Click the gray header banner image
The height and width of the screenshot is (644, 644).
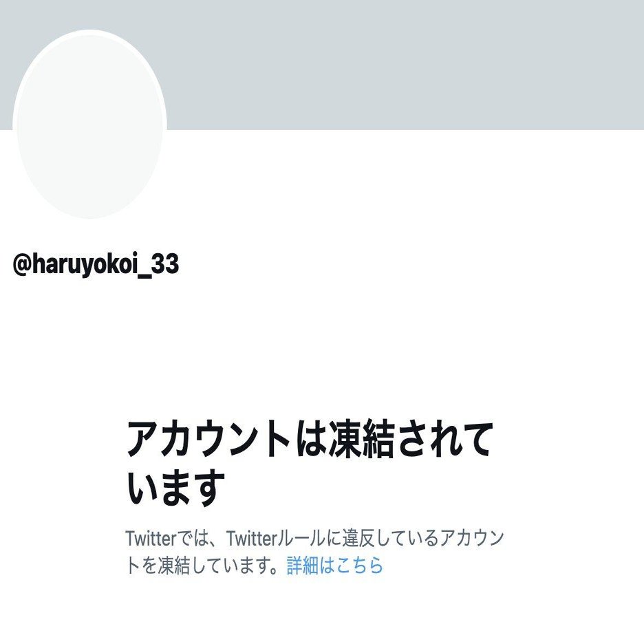(x=322, y=65)
